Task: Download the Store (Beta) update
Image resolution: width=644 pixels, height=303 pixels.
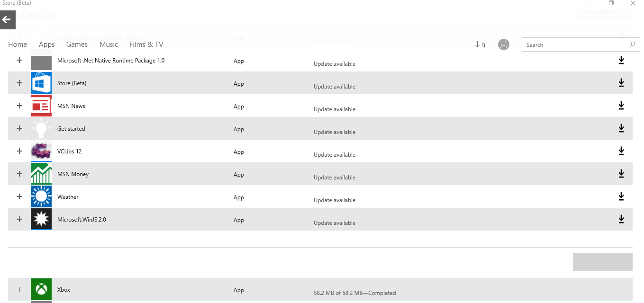Action: (x=621, y=83)
